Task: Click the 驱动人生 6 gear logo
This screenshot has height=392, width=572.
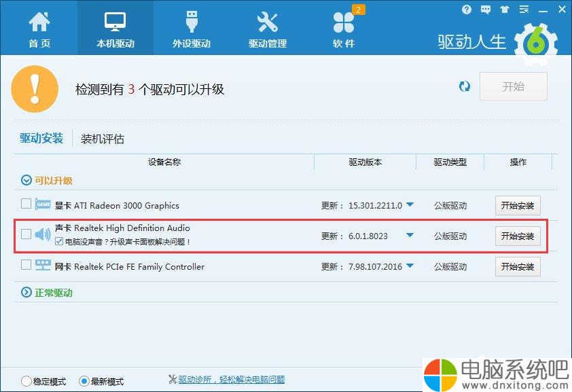Action: click(x=536, y=44)
